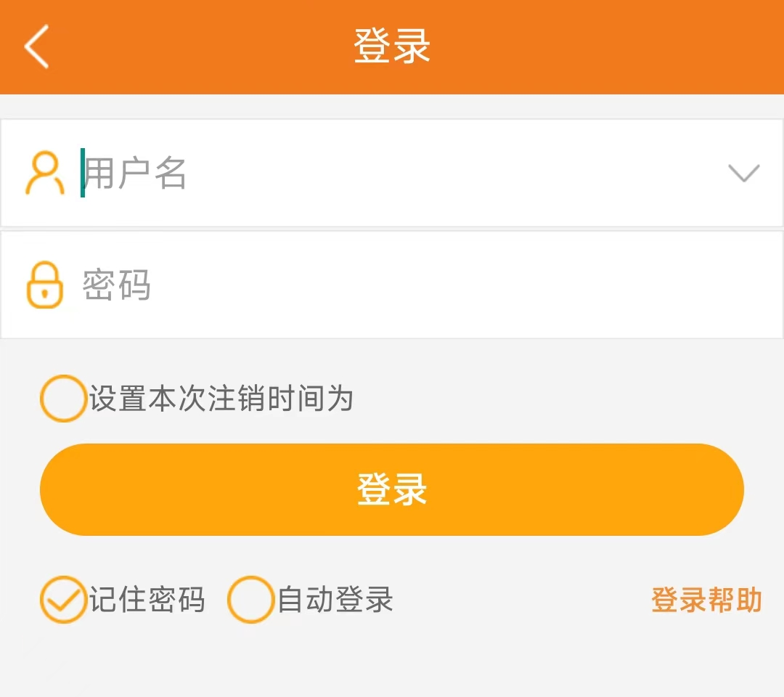This screenshot has width=784, height=697.
Task: Click the 自动登录 label text
Action: pos(335,600)
